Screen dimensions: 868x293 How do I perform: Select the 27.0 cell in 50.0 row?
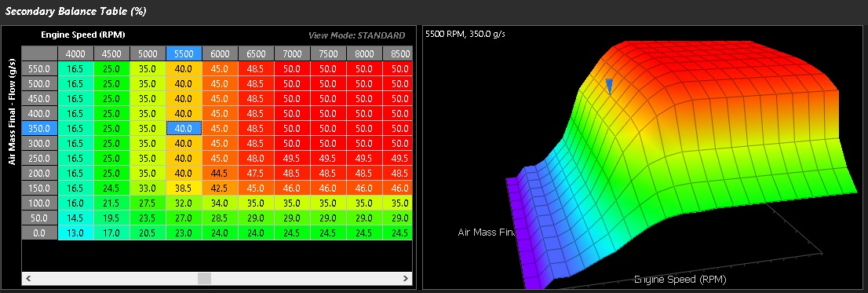click(x=184, y=218)
